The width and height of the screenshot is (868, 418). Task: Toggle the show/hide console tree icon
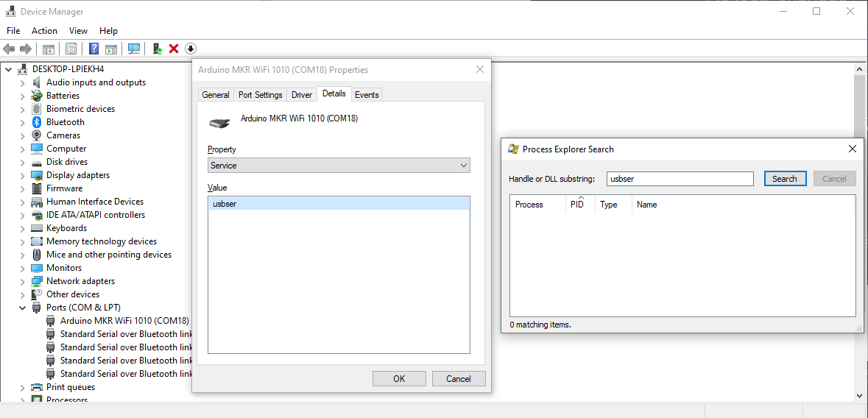click(x=48, y=49)
